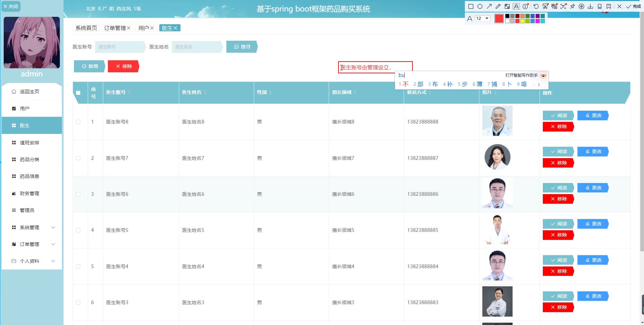
Task: Start screen recording from the toolbar
Action: tap(581, 6)
